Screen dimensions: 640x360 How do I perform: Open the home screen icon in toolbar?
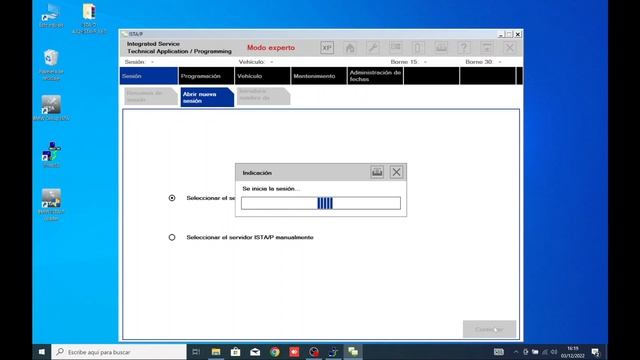(350, 48)
